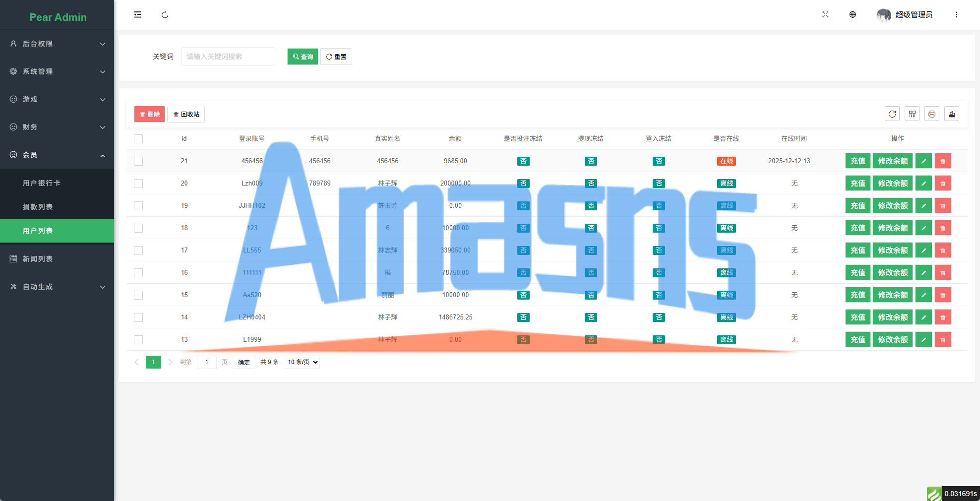
Task: Click the page refresh icon in header
Action: (x=165, y=15)
